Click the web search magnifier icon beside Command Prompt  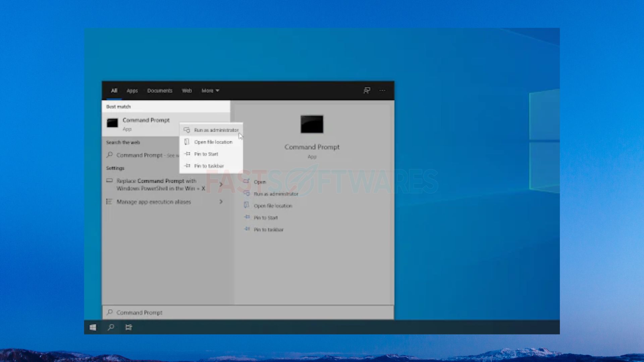coord(109,155)
